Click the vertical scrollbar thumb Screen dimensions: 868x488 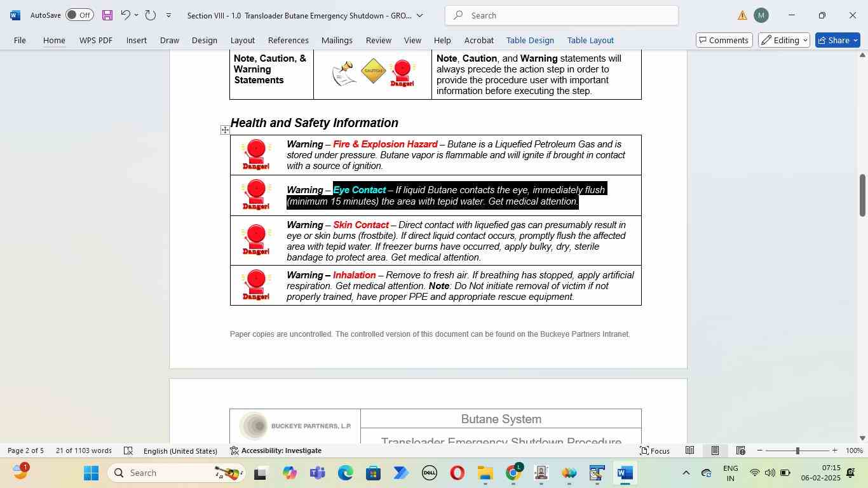862,195
